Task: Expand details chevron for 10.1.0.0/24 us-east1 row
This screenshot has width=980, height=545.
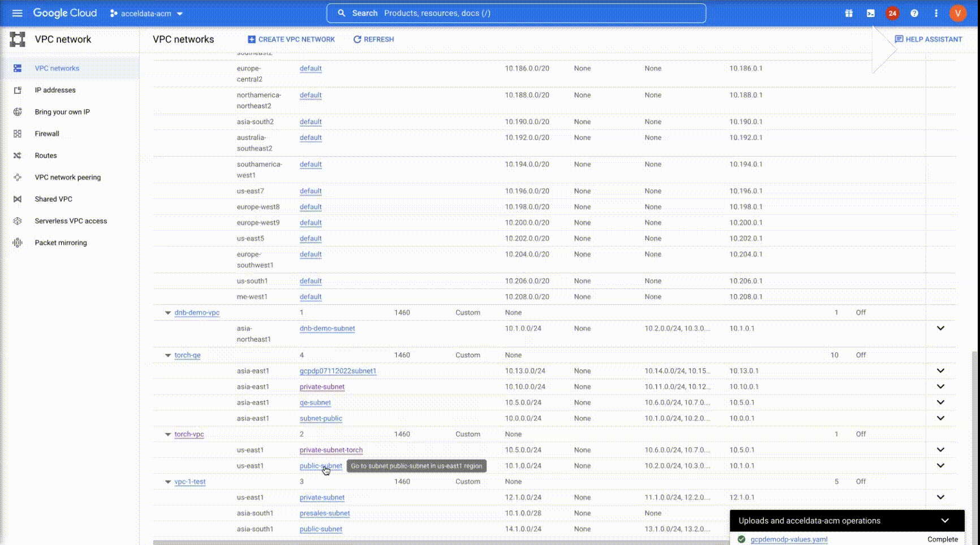Action: [940, 466]
